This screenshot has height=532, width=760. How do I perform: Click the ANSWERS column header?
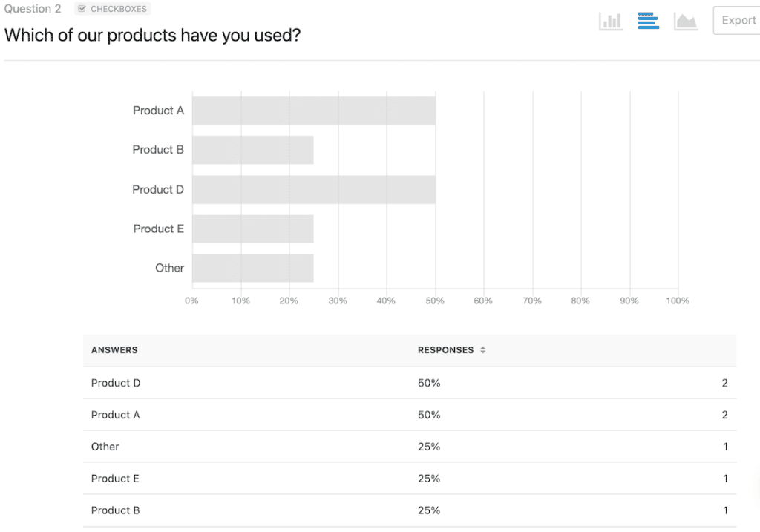[113, 349]
